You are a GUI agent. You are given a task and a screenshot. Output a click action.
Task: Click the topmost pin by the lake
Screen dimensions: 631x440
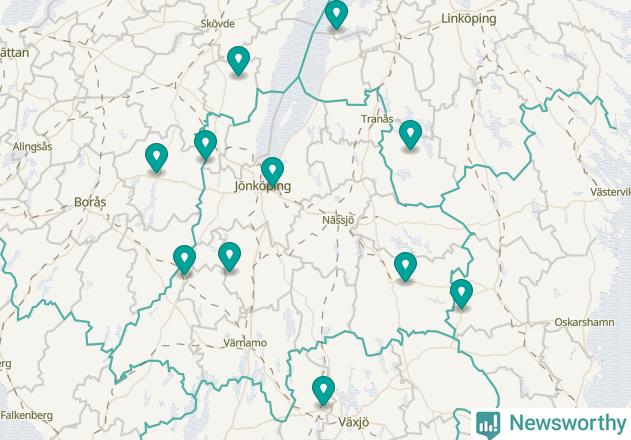(336, 14)
